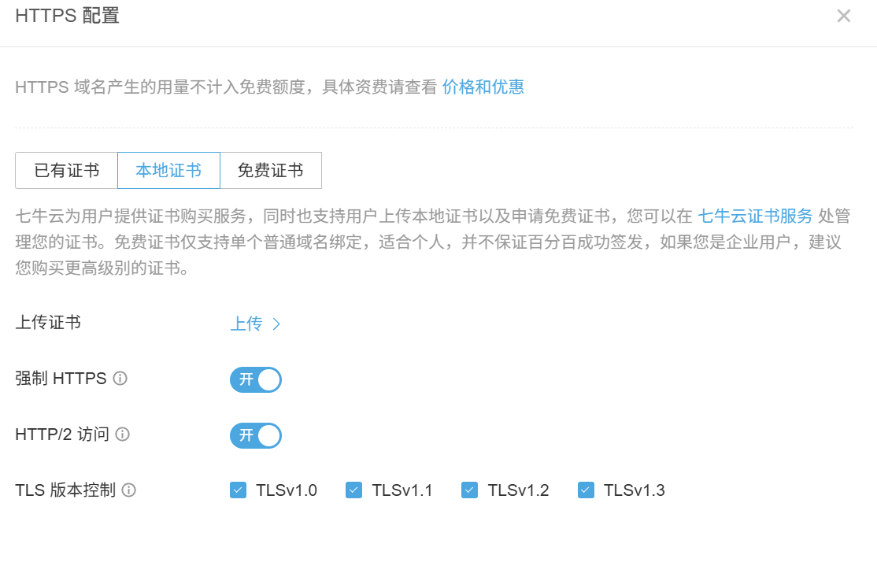Click the HTTPS 配置 dialog title

67,16
